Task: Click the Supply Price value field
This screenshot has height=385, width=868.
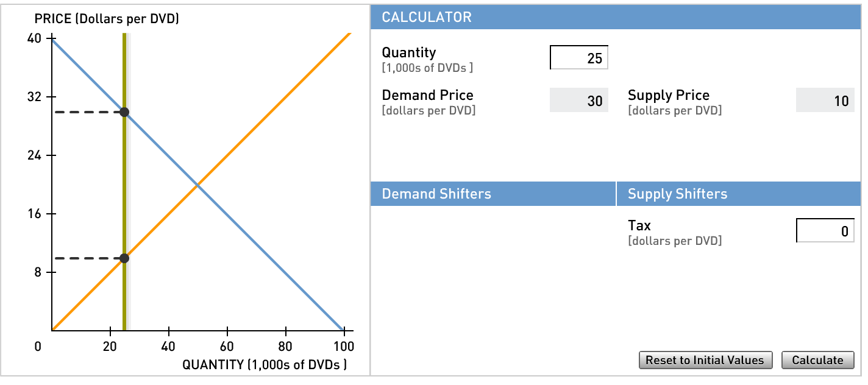Action: point(825,101)
